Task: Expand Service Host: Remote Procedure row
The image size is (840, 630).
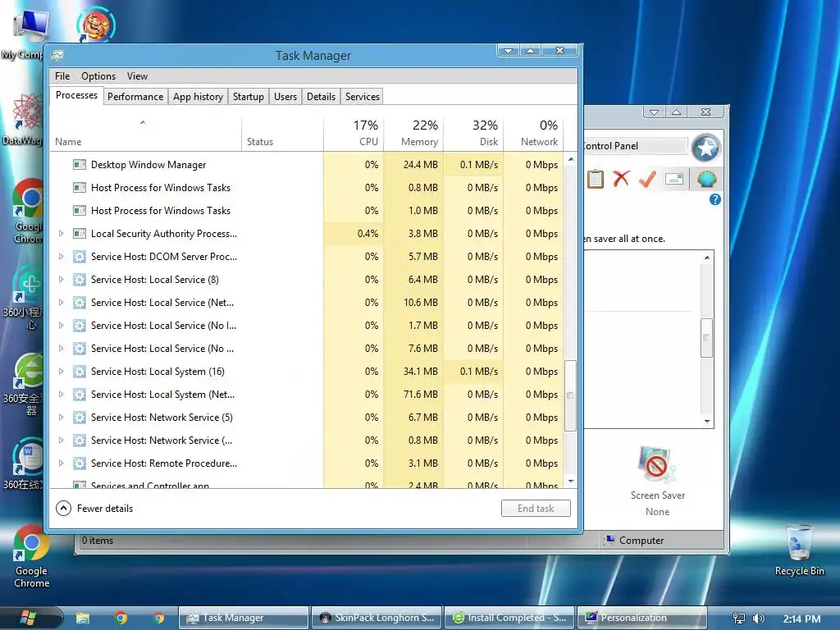Action: [61, 463]
